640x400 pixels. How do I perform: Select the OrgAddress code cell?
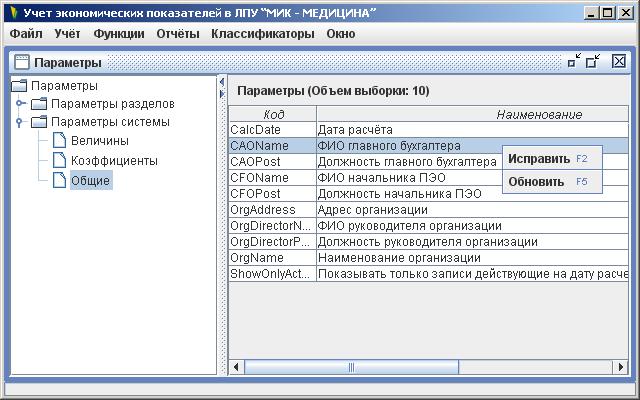(273, 210)
